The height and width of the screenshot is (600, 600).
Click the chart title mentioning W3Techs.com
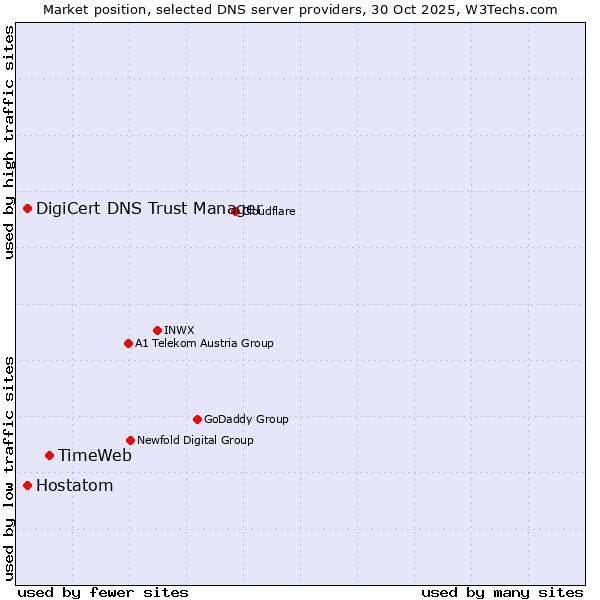point(300,9)
